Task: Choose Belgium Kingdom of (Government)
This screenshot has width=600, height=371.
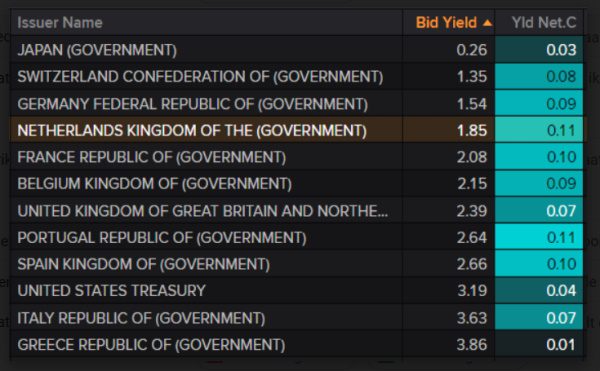Action: (155, 184)
